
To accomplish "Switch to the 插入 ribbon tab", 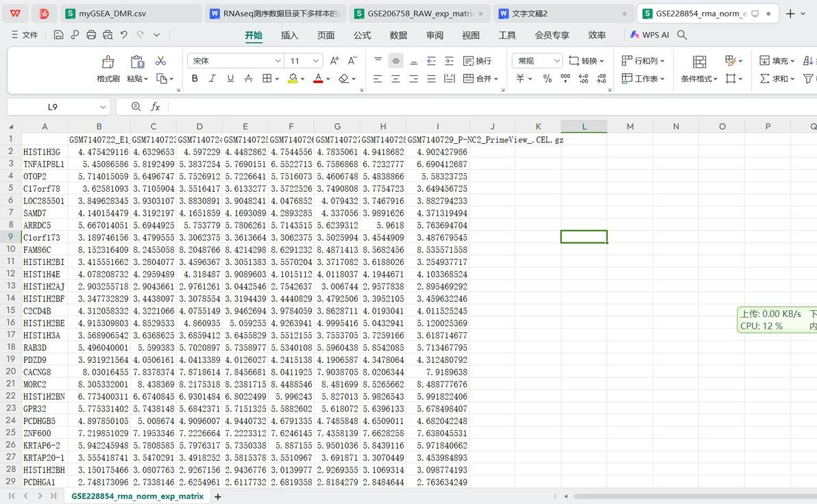I will point(289,35).
